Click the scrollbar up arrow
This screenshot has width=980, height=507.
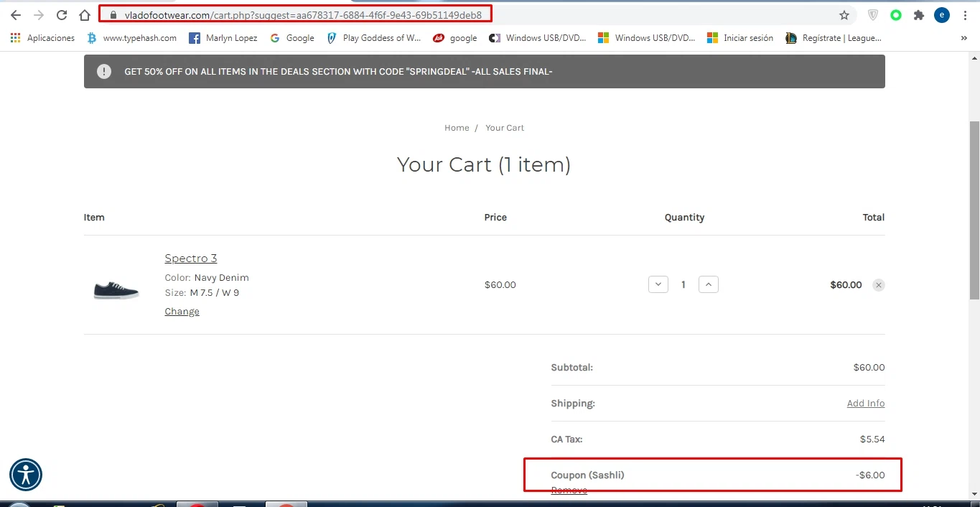pos(974,57)
